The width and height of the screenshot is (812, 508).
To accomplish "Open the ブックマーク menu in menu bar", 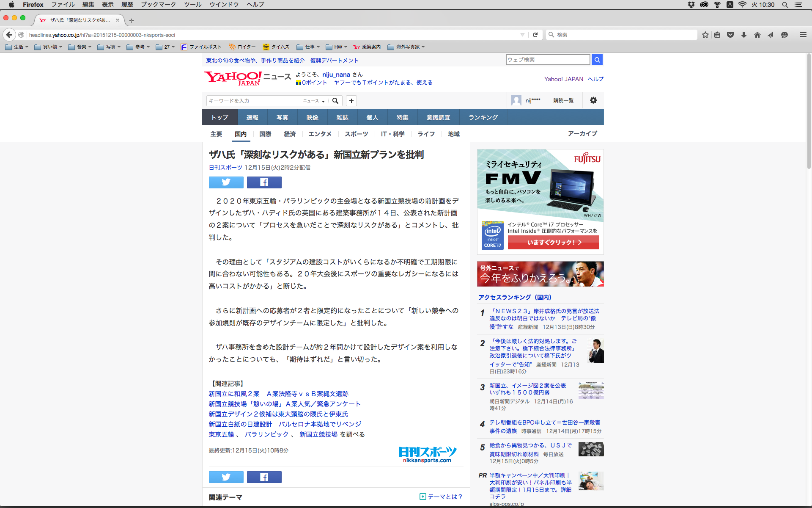I will point(158,4).
